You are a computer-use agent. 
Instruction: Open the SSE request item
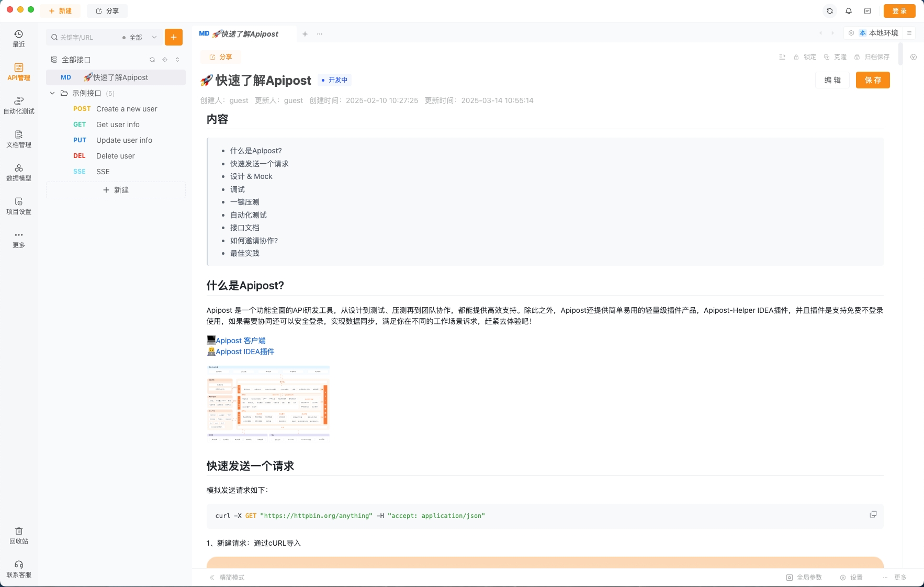(x=116, y=172)
